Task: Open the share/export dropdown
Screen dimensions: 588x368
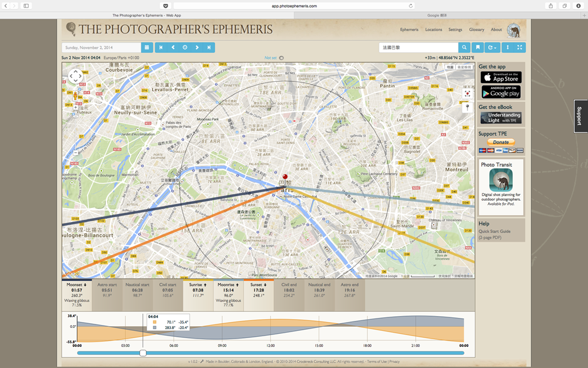Action: 492,48
